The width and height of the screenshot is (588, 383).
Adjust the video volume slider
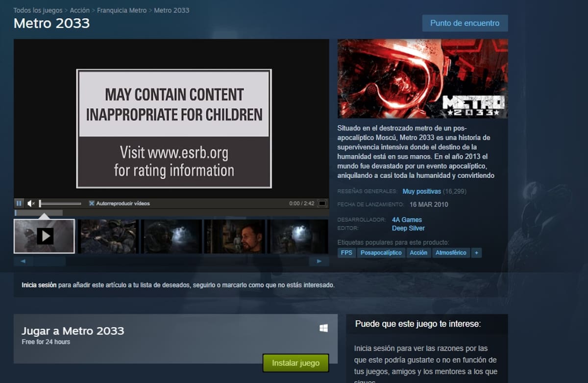60,204
